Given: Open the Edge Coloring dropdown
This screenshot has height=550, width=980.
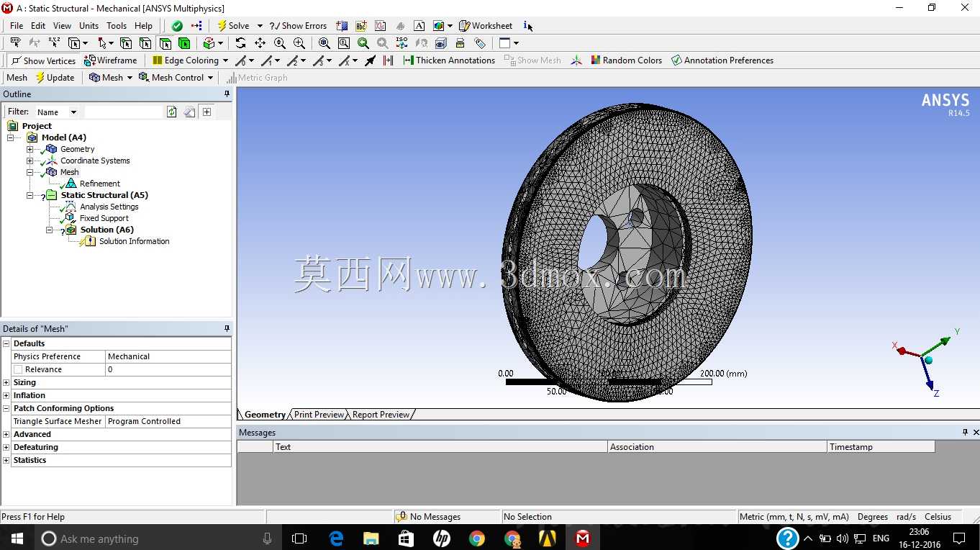Looking at the screenshot, I should (225, 60).
